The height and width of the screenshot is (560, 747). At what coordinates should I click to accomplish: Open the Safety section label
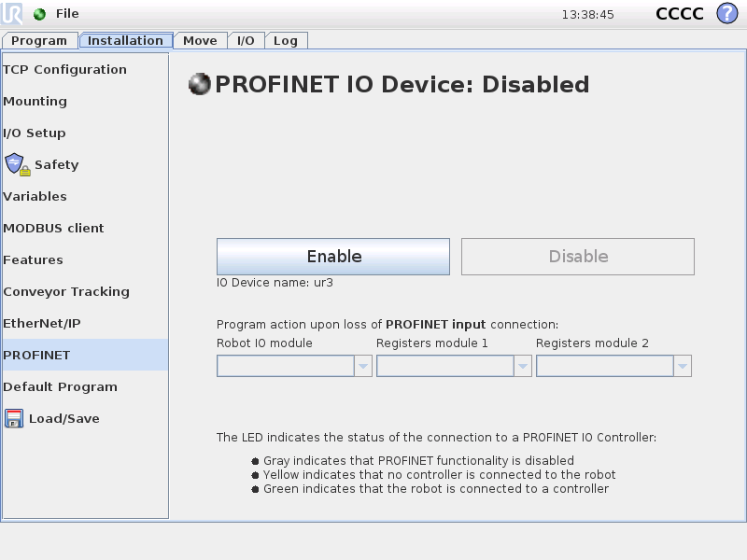(x=57, y=165)
